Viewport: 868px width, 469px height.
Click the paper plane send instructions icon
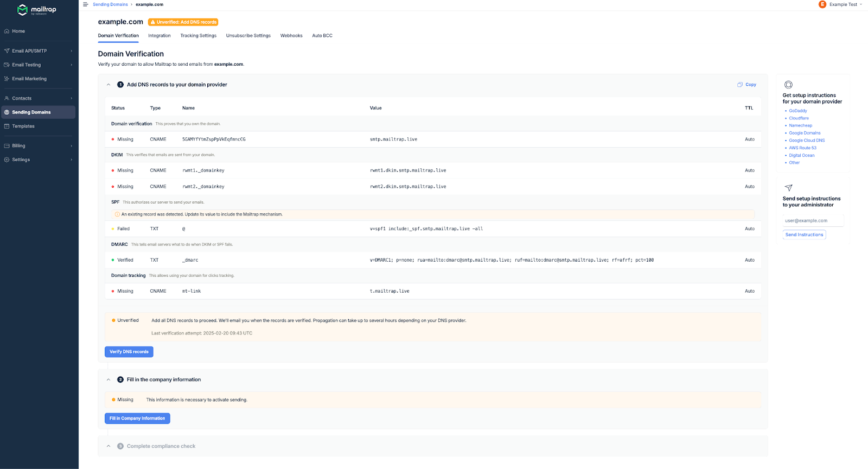(x=788, y=188)
